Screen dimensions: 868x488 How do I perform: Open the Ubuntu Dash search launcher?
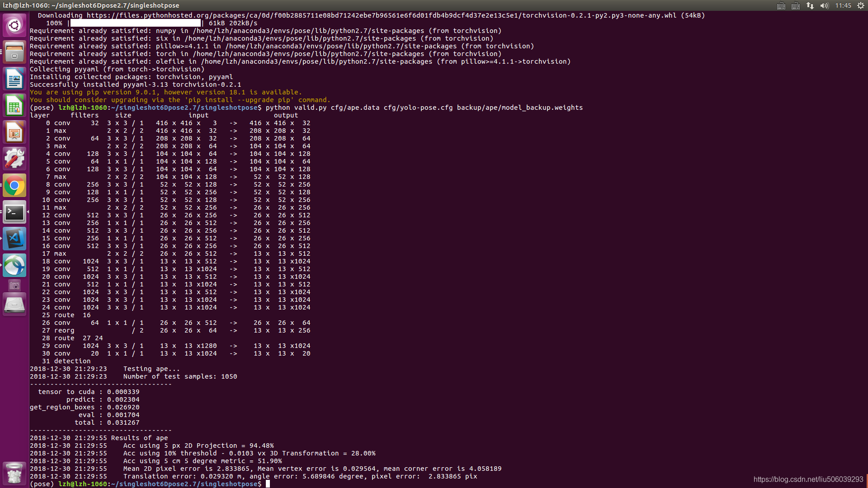tap(14, 25)
